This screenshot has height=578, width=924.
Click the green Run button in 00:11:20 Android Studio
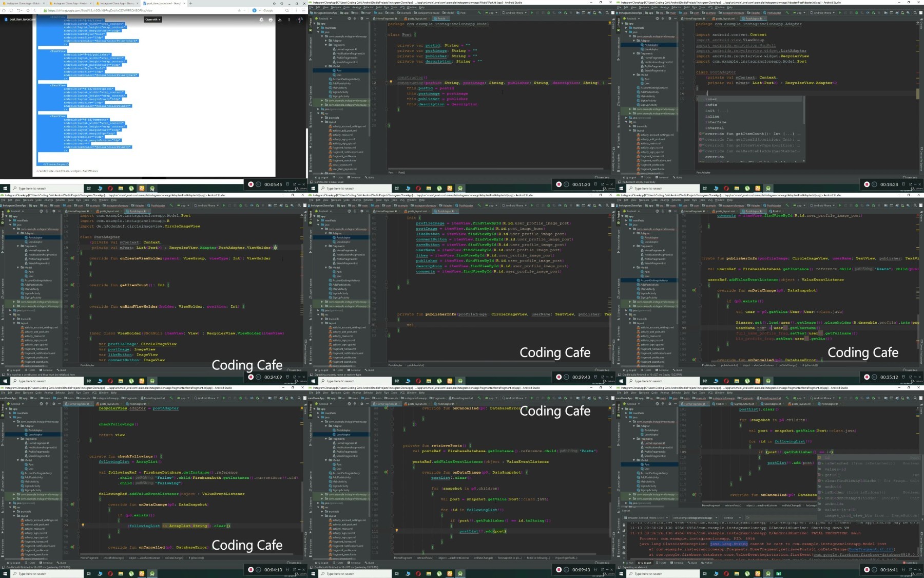point(532,13)
